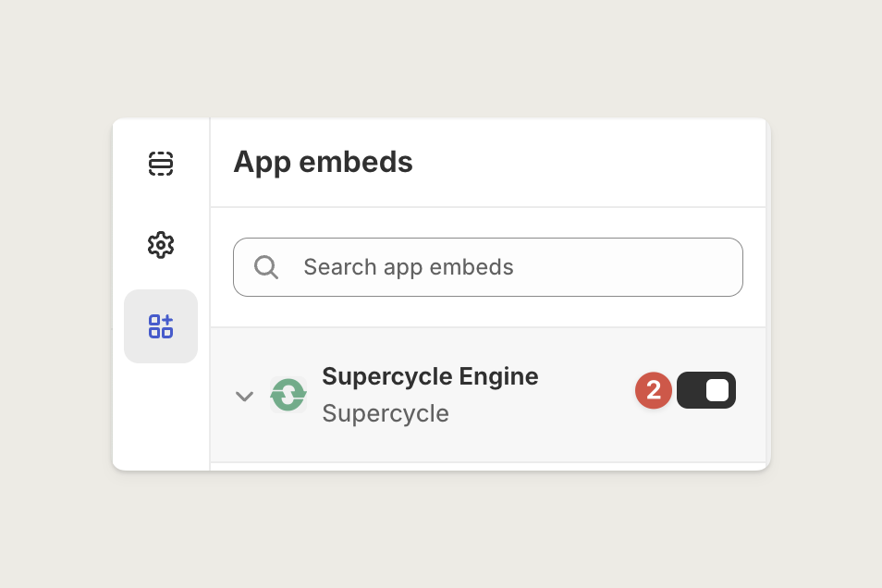Open Theme settings via the gear icon
This screenshot has width=882, height=588.
click(161, 245)
